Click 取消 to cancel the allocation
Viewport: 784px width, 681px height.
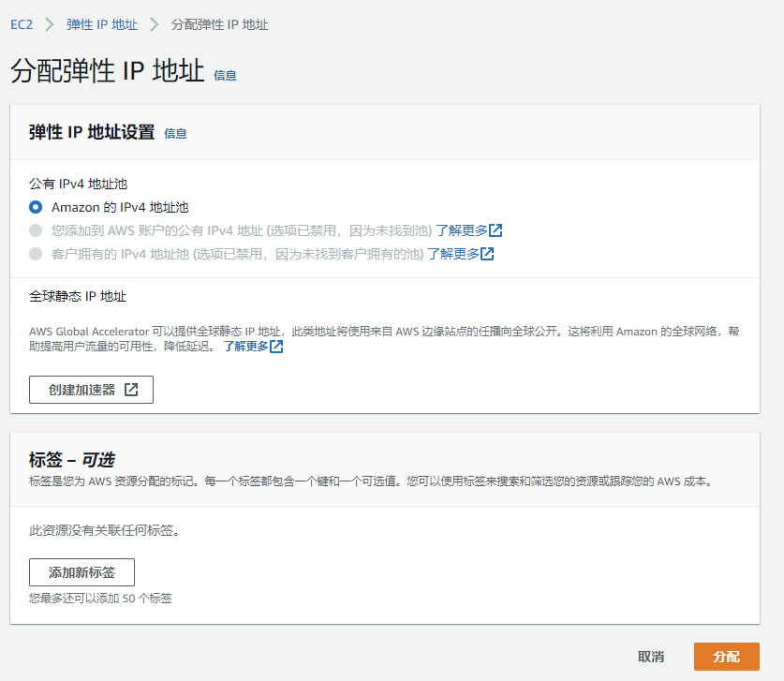pos(651,657)
